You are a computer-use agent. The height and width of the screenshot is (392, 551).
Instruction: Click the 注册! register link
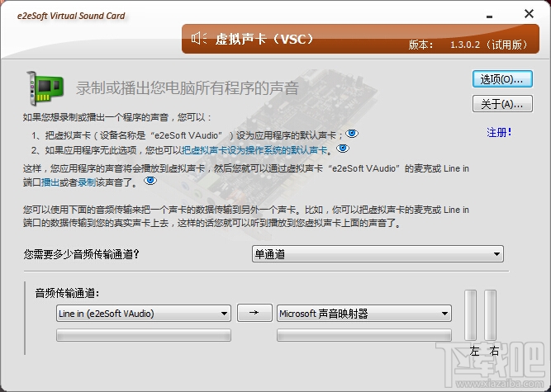coord(499,132)
